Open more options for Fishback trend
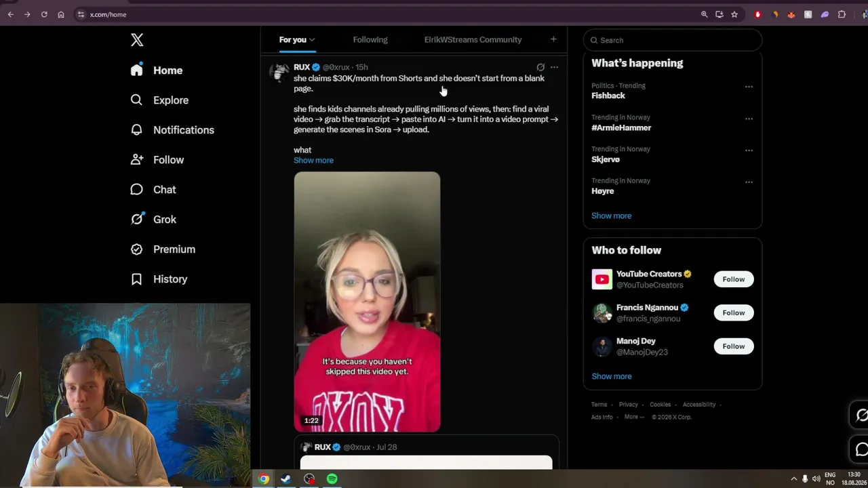This screenshot has height=488, width=868. [749, 87]
